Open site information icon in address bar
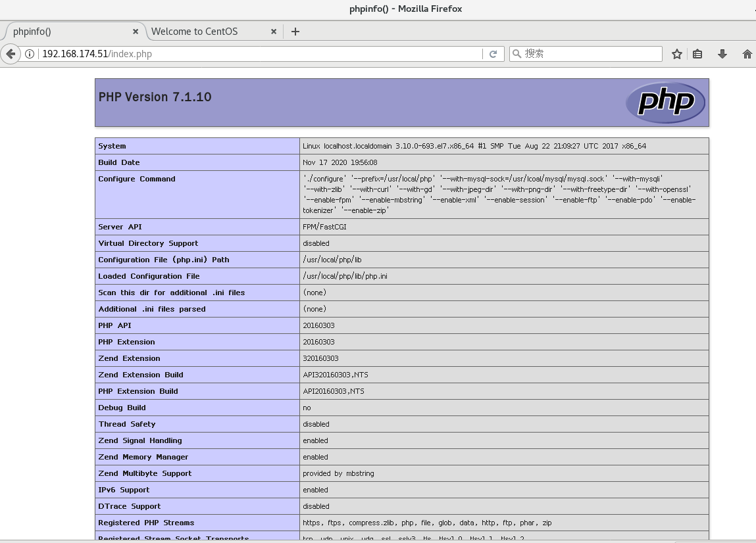 [x=30, y=53]
